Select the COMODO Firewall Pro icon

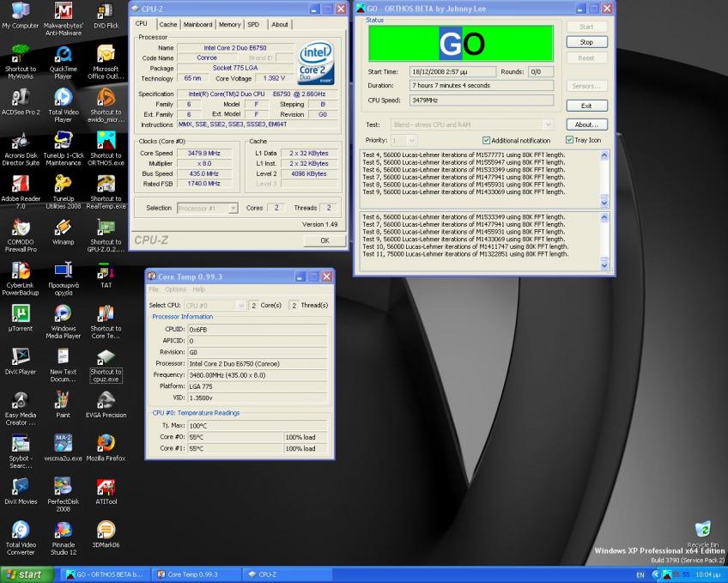[x=21, y=235]
